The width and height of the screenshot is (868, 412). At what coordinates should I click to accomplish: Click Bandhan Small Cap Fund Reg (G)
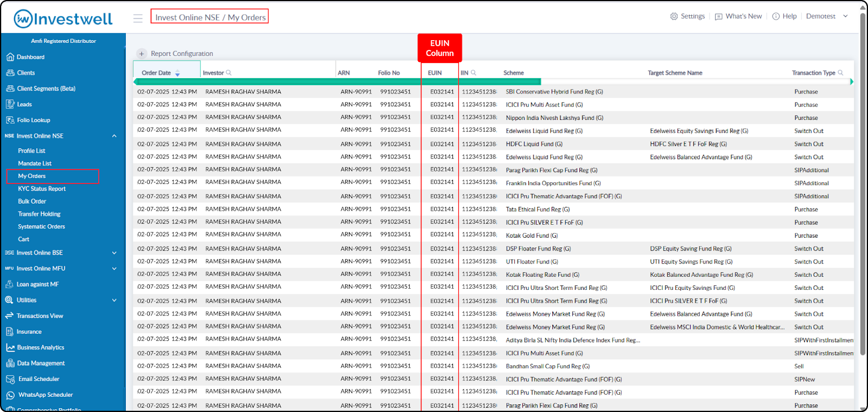tap(548, 366)
